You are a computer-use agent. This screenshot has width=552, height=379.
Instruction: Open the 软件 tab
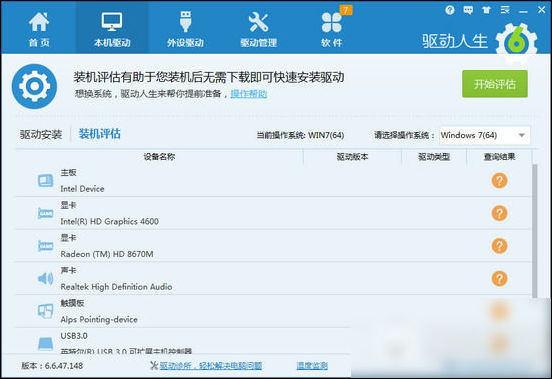tap(332, 29)
